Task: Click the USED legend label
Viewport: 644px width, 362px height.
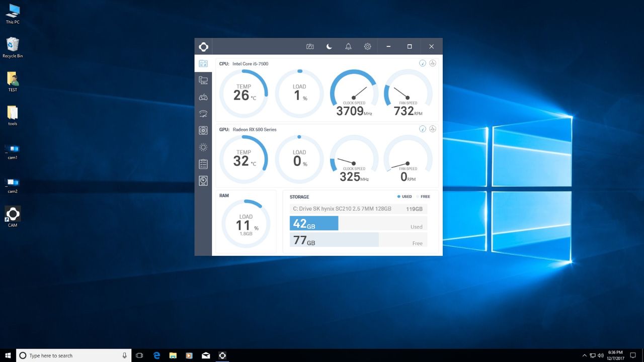Action: (407, 197)
